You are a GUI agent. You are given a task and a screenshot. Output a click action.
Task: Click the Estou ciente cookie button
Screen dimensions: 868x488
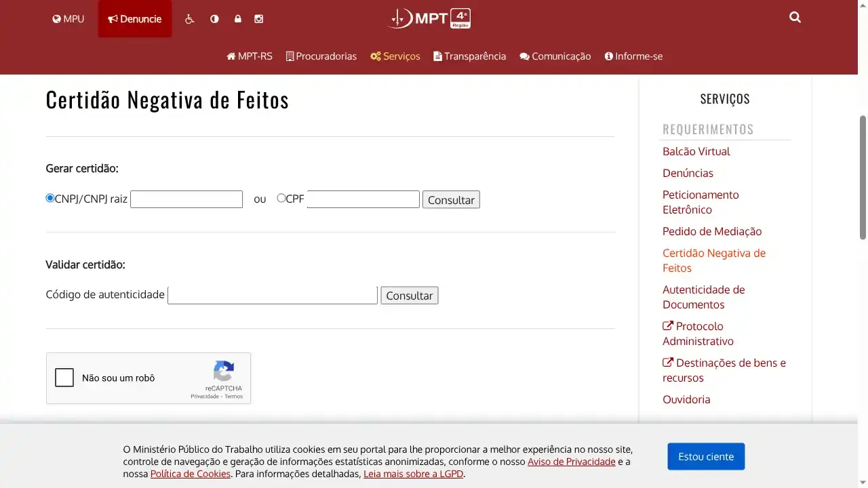tap(705, 456)
